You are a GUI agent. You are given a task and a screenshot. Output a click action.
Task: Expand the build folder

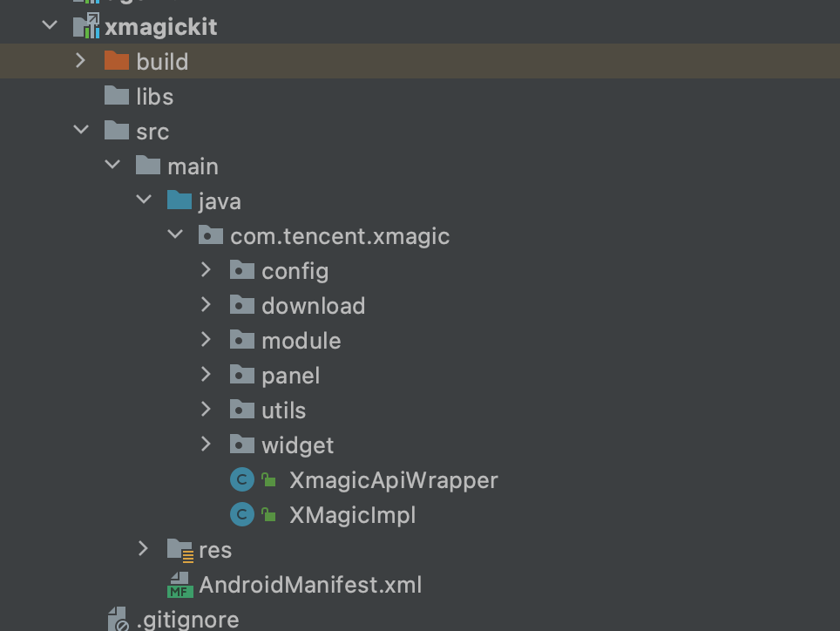(x=81, y=61)
